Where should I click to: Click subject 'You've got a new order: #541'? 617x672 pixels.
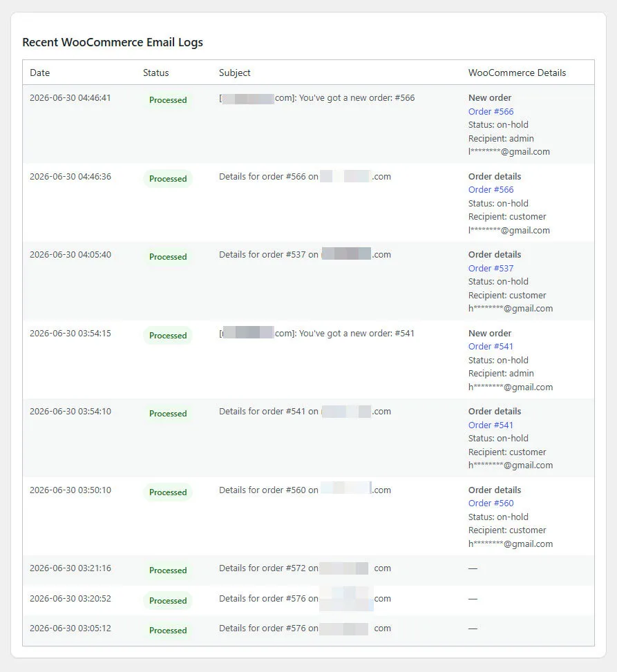tap(357, 334)
